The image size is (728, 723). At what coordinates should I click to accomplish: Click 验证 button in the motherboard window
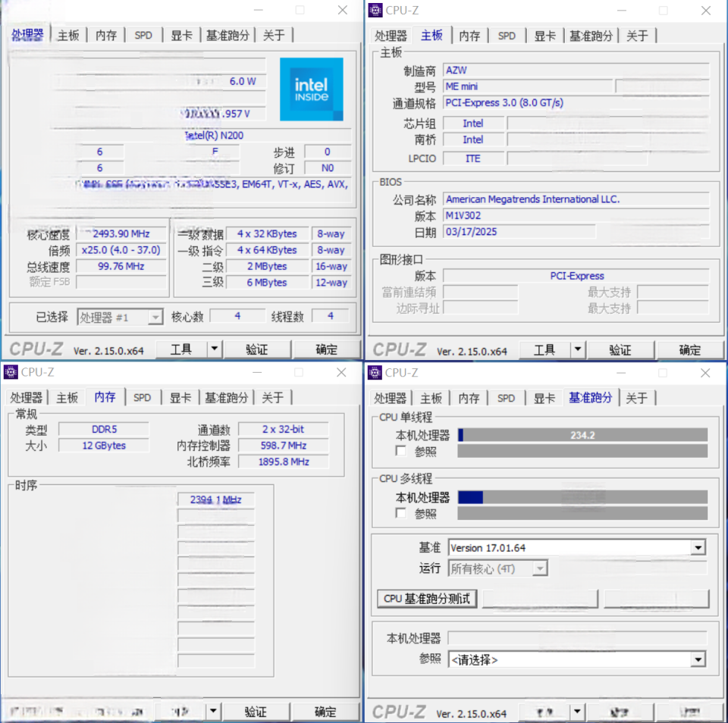click(x=621, y=349)
